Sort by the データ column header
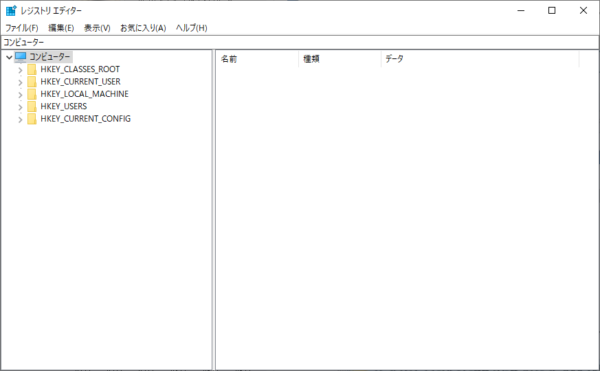The width and height of the screenshot is (600, 371). click(480, 59)
